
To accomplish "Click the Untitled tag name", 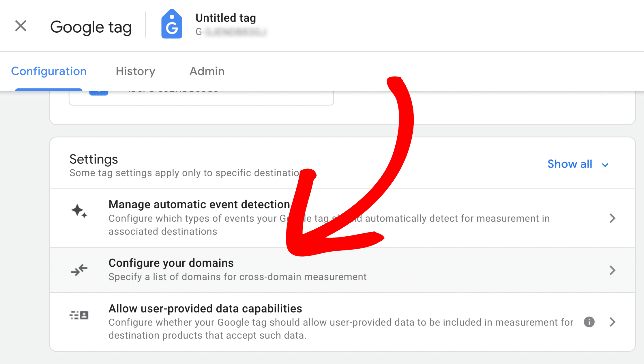I will pos(226,18).
